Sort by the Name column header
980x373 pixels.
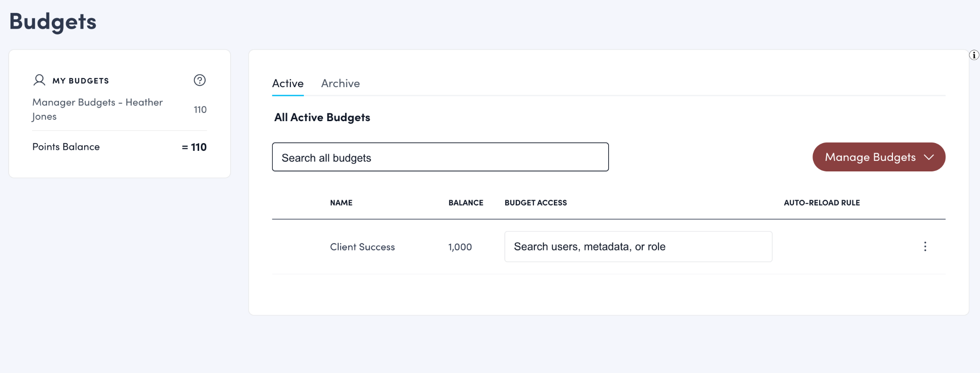pos(341,203)
